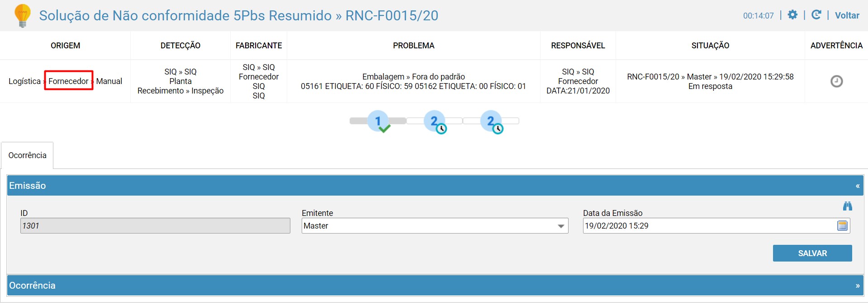Click the 'Em resposta' status text
868x304 pixels.
pos(710,86)
